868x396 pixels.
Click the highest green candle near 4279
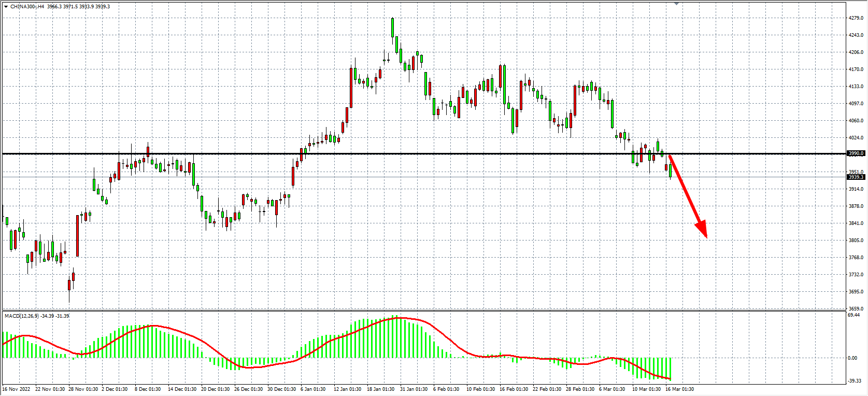click(x=392, y=27)
